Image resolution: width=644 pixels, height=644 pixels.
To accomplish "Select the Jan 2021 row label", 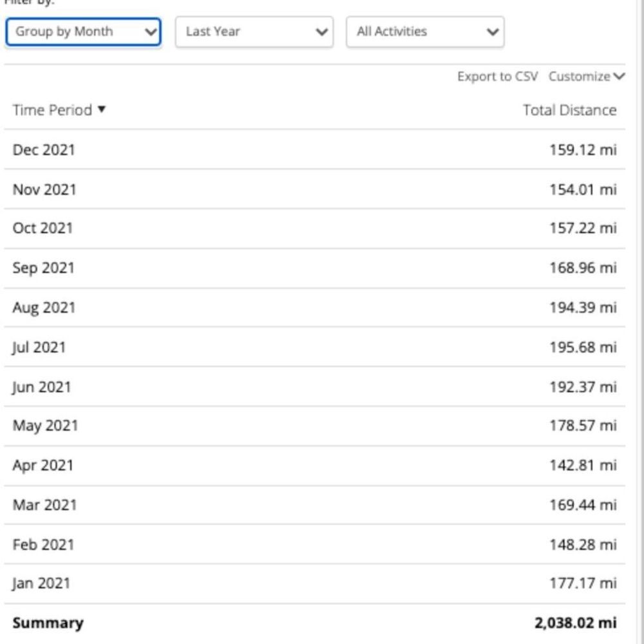I will 41,583.
